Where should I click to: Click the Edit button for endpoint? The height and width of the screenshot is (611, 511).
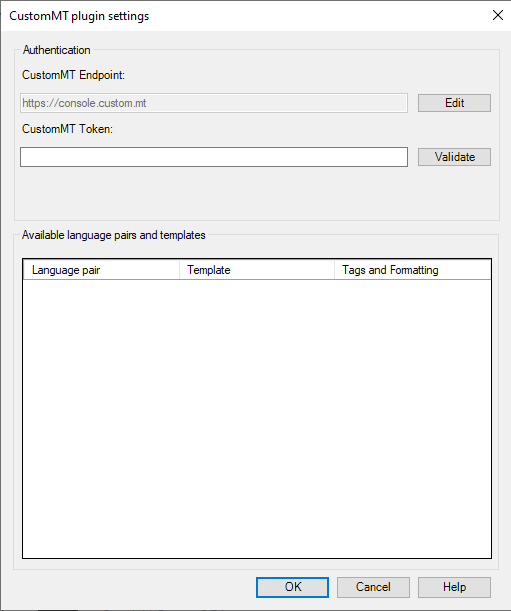[x=454, y=103]
